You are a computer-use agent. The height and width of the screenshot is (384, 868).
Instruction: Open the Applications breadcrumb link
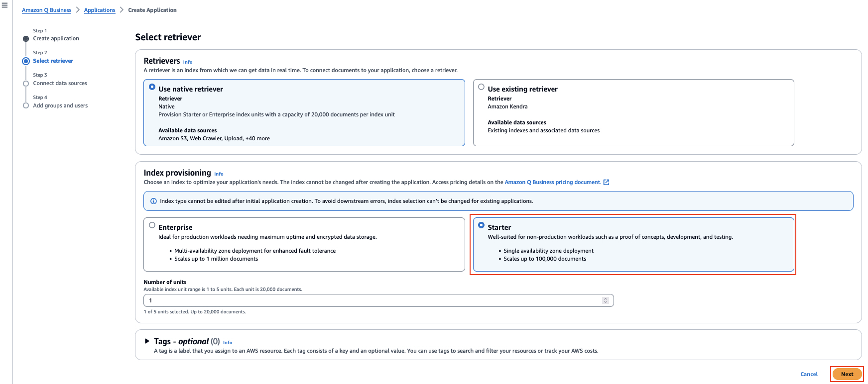click(100, 10)
